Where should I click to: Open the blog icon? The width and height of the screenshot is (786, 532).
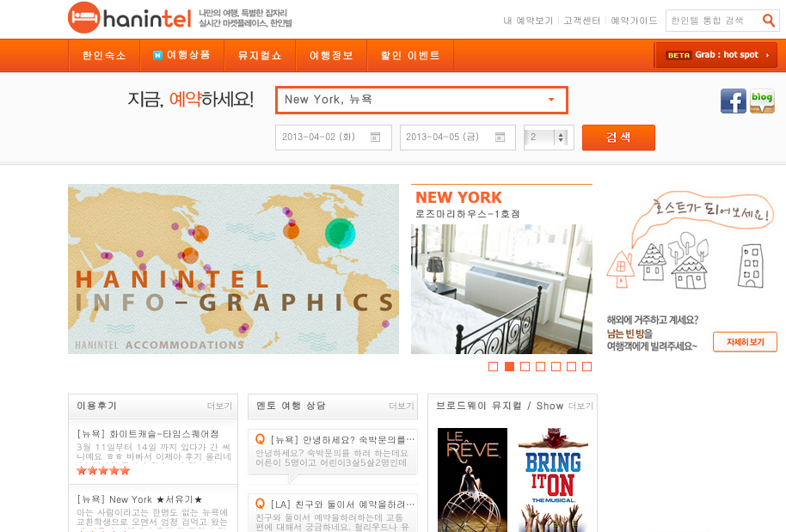coord(762,101)
